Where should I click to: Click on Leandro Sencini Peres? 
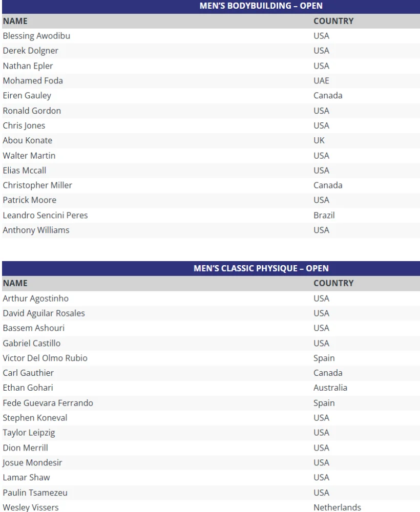tap(45, 215)
